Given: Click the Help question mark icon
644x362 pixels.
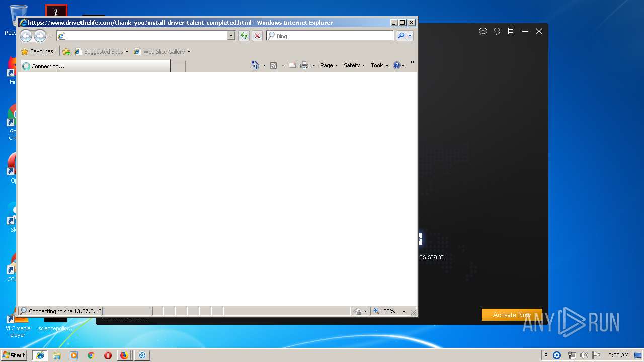Looking at the screenshot, I should point(397,65).
